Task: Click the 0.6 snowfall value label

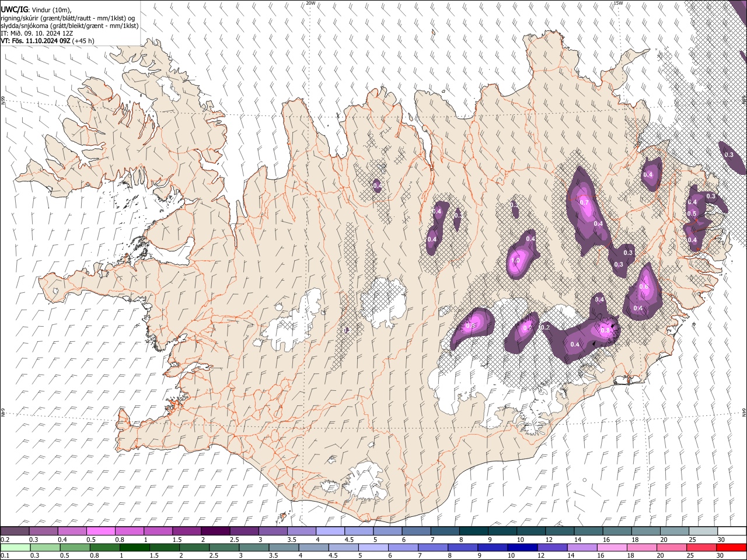Action: click(x=644, y=286)
